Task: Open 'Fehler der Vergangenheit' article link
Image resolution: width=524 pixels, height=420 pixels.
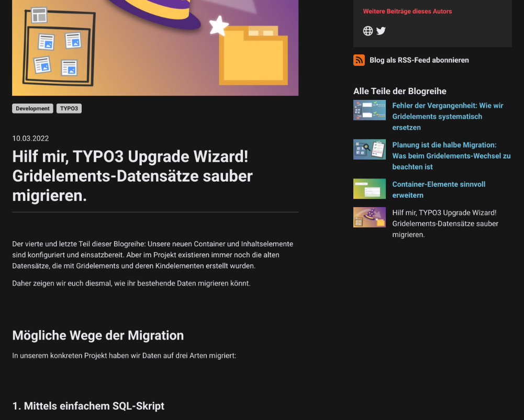Action: click(448, 117)
